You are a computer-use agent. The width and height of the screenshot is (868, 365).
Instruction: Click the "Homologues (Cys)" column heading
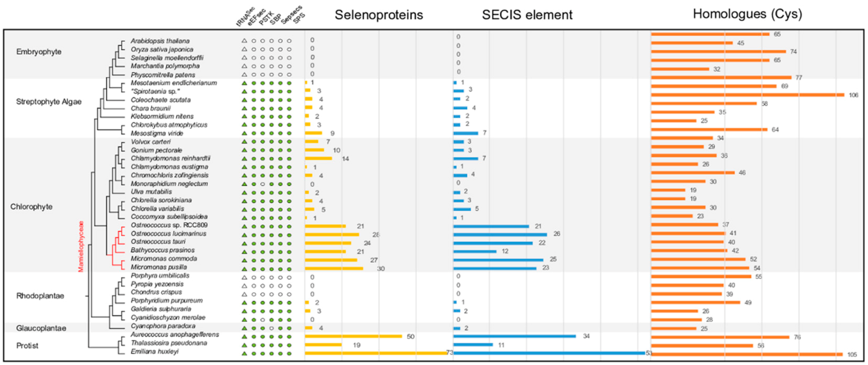(x=747, y=14)
